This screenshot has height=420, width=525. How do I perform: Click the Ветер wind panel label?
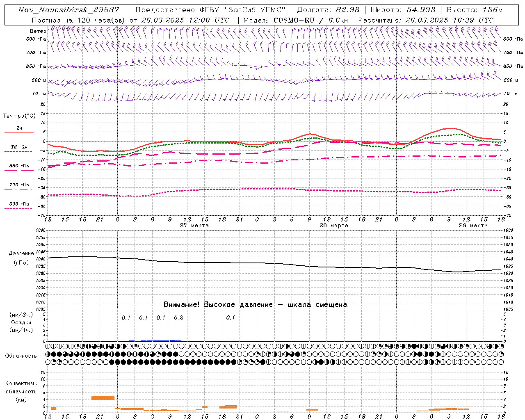click(38, 31)
